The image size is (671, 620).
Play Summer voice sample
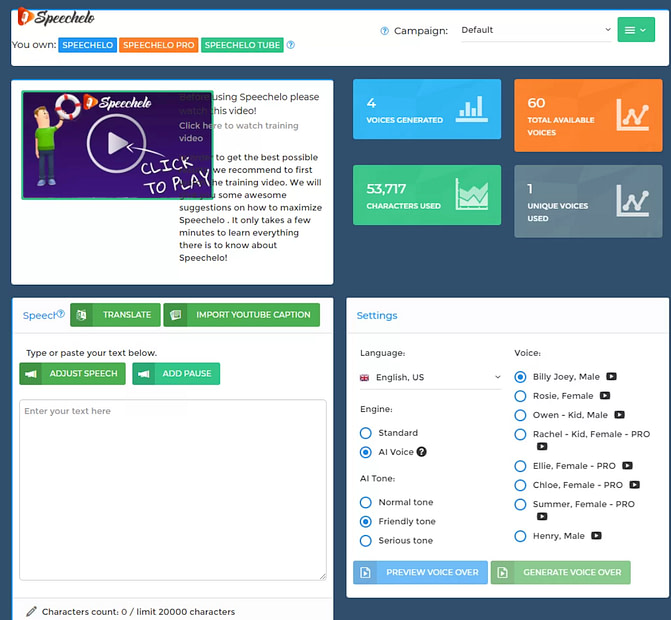pos(542,516)
